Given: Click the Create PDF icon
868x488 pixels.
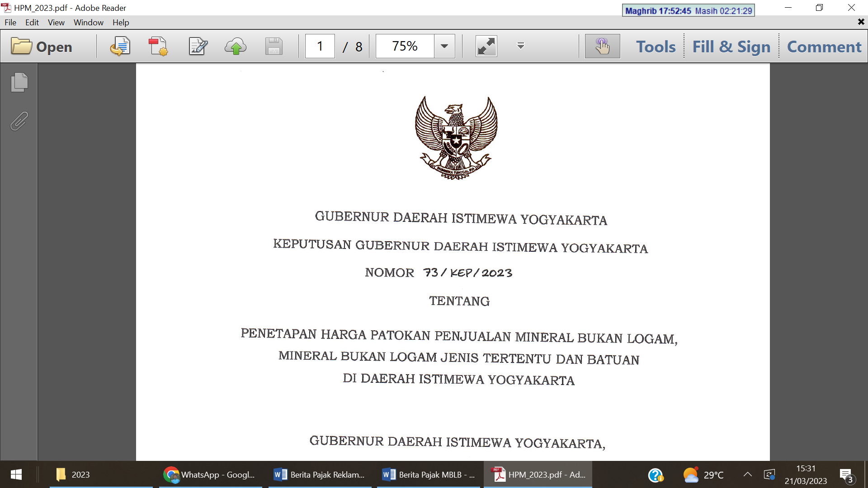Looking at the screenshot, I should [158, 47].
